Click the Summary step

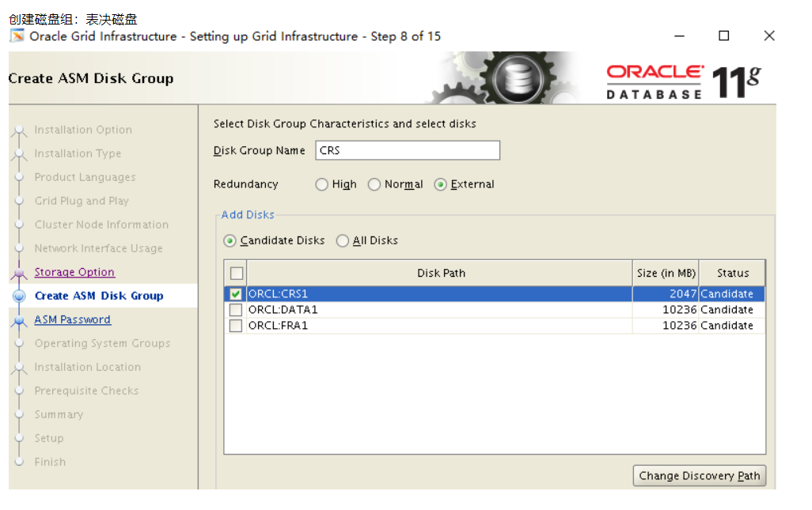tap(59, 415)
